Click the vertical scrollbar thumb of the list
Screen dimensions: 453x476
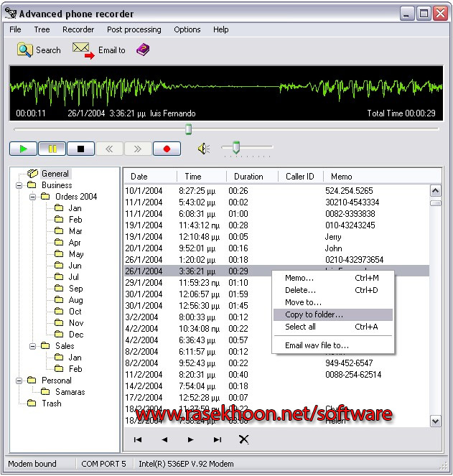[x=435, y=202]
